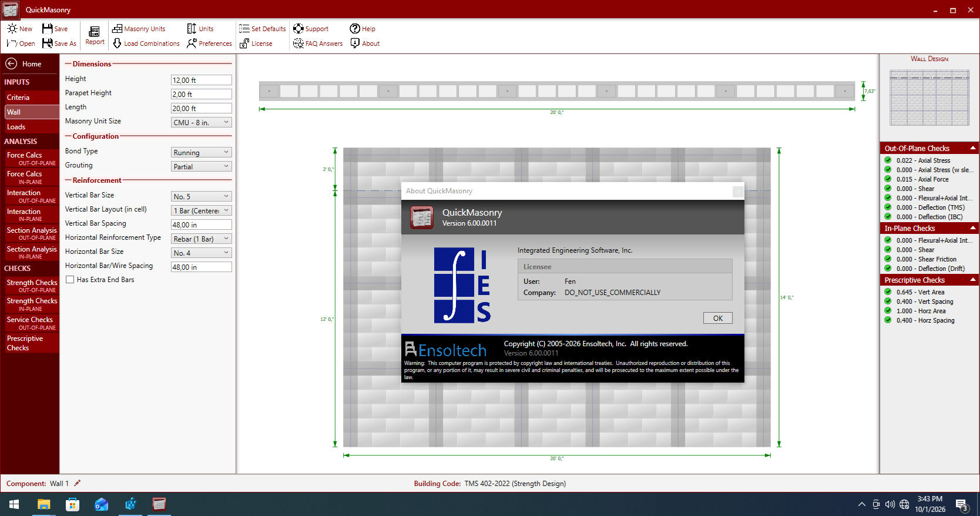
Task: Open FAQ Answers
Action: coord(318,43)
